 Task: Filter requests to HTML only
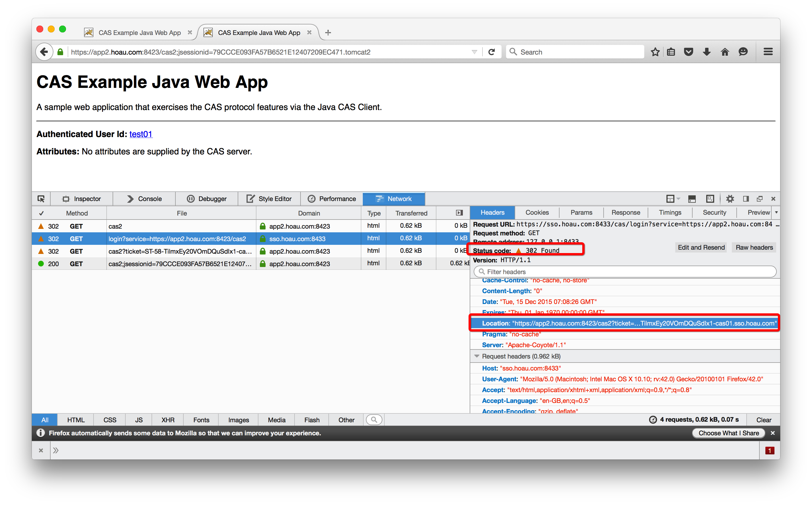coord(76,420)
